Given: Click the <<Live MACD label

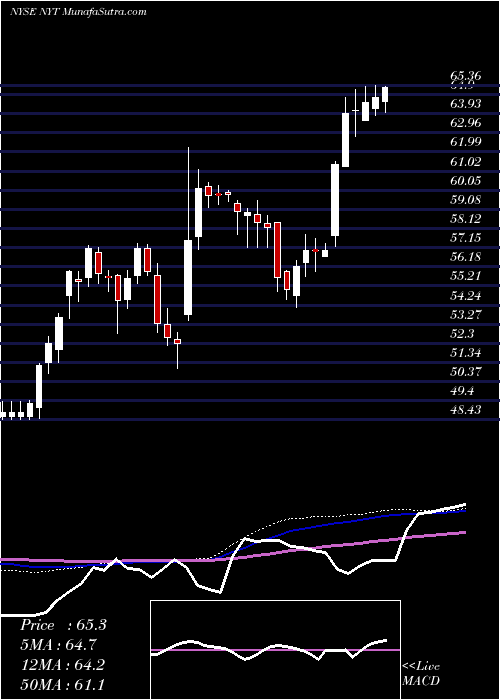Looking at the screenshot, I should pyautogui.click(x=421, y=674).
